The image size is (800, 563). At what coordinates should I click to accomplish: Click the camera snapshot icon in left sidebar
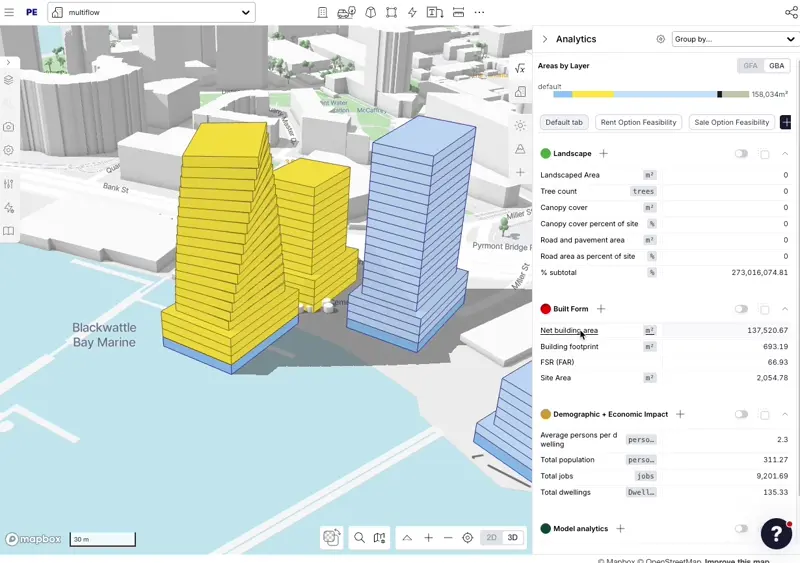coord(9,127)
